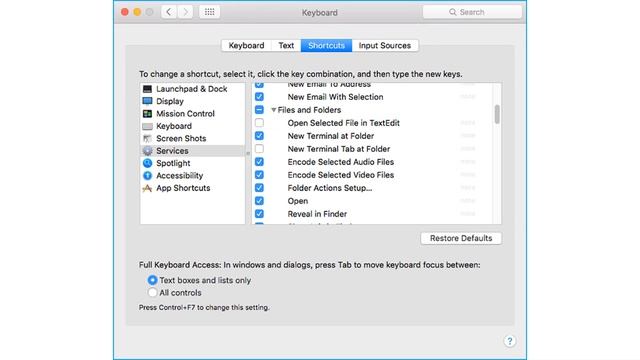Click the App Shortcuts icon

147,188
